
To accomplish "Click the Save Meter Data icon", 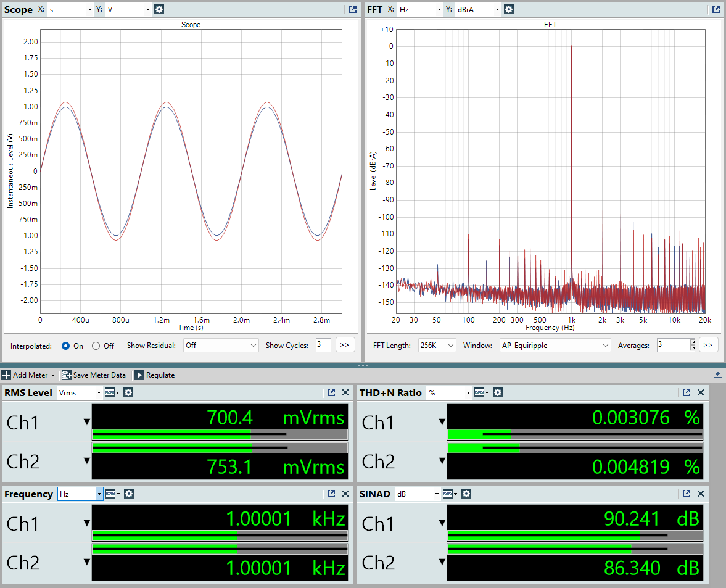I will click(67, 375).
